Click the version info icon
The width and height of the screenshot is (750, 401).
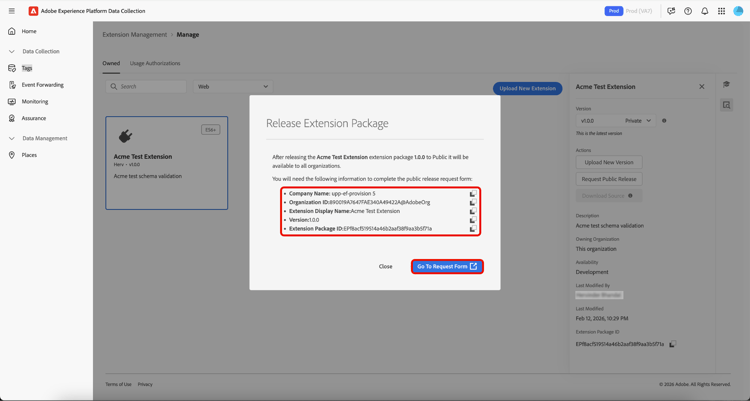664,121
